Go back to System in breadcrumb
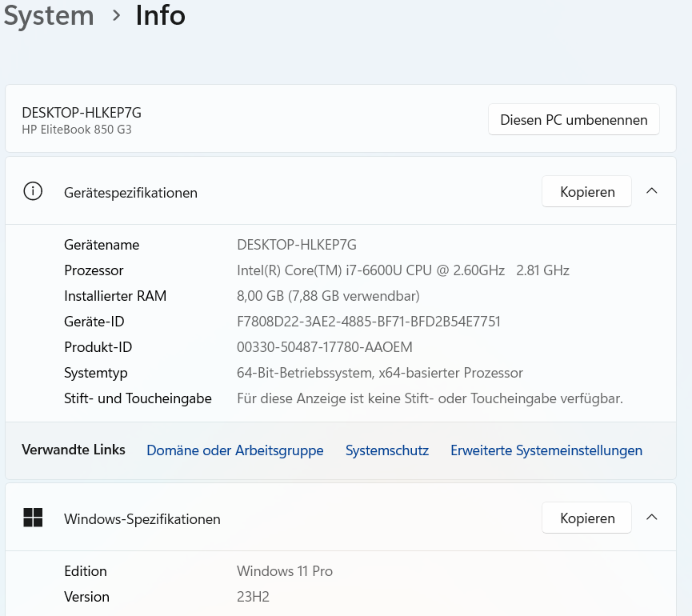692x616 pixels. [49, 16]
